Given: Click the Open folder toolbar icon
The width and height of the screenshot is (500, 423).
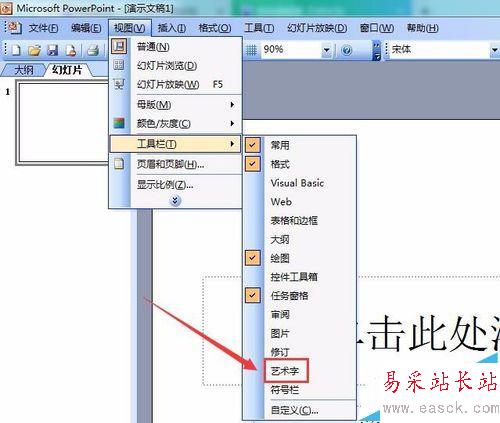Looking at the screenshot, I should 34,50.
